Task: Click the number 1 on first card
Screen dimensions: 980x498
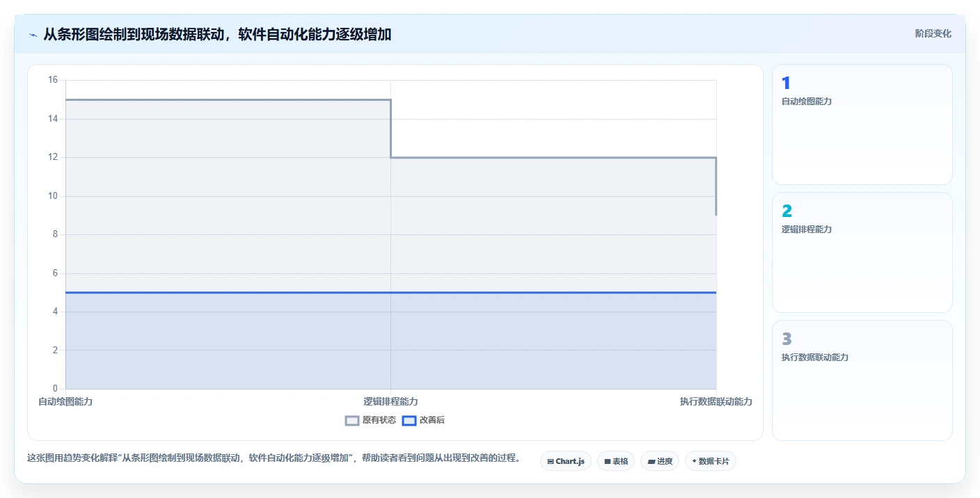Action: [786, 83]
